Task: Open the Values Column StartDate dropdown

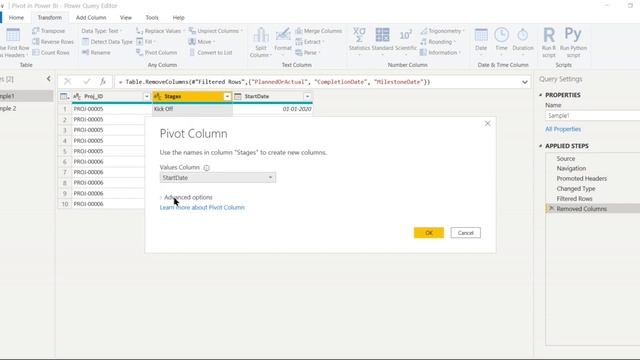Action: click(218, 178)
